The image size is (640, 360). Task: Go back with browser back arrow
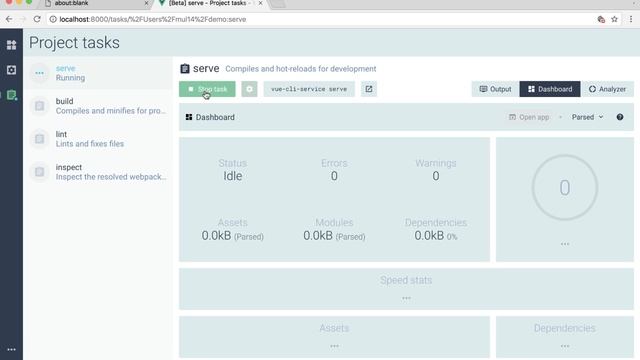coord(9,19)
